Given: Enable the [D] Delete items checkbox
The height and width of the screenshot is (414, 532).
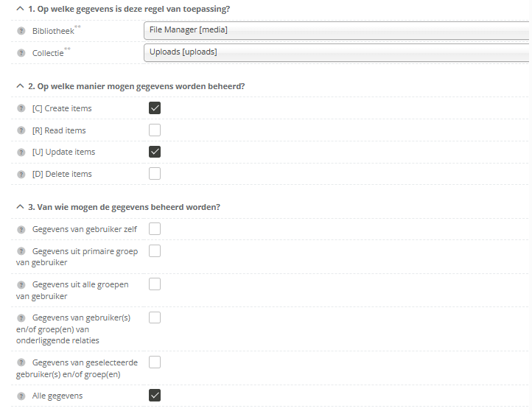Looking at the screenshot, I should pos(155,174).
